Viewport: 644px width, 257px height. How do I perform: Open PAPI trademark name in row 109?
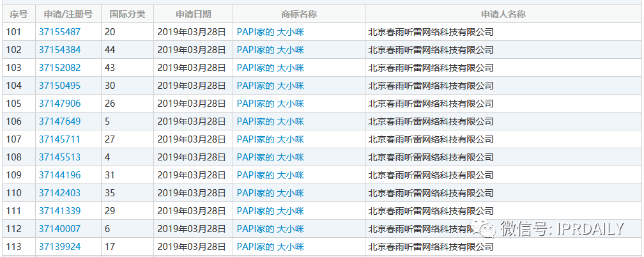[x=270, y=175]
